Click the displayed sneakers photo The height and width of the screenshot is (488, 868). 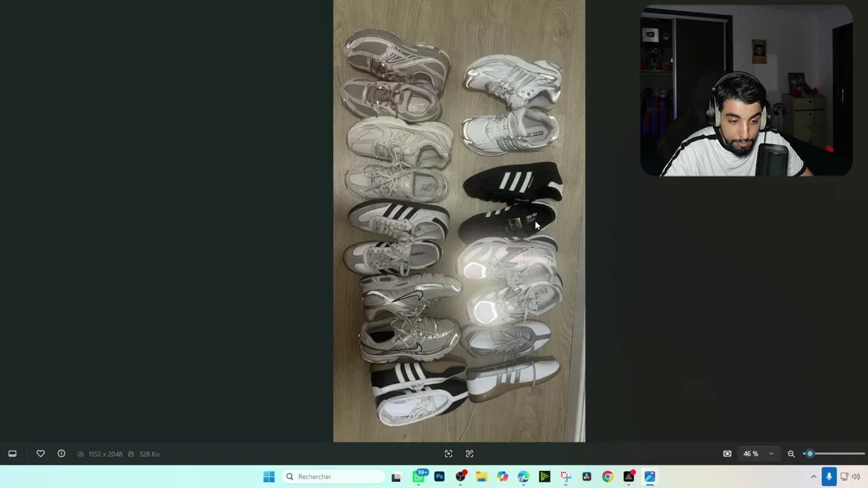[459, 221]
